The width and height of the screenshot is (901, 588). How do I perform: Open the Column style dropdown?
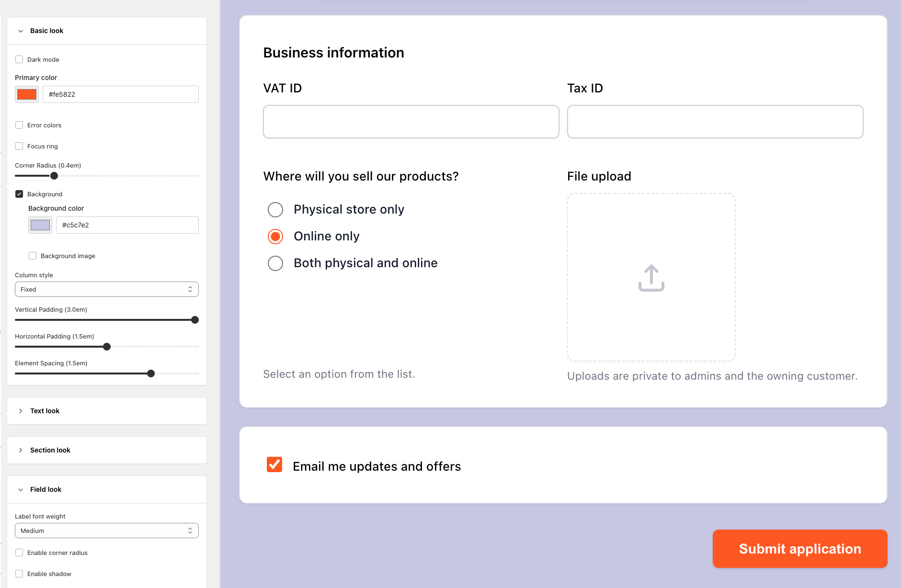[x=106, y=289]
